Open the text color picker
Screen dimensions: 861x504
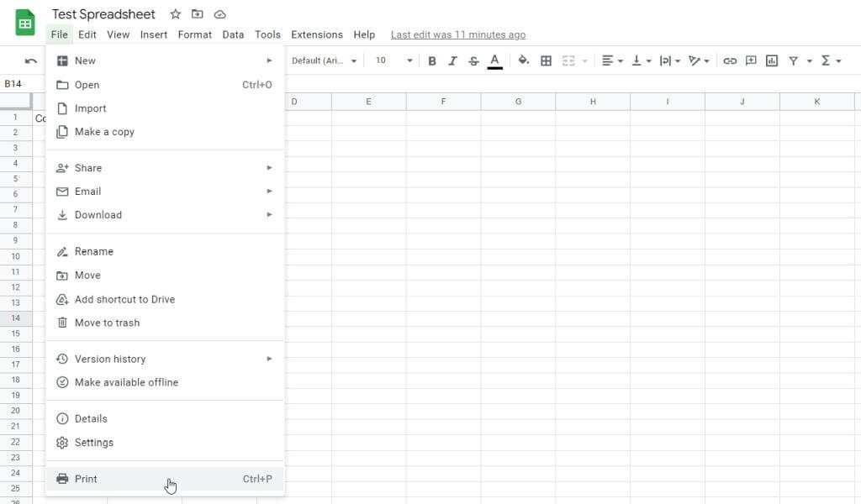(x=494, y=60)
